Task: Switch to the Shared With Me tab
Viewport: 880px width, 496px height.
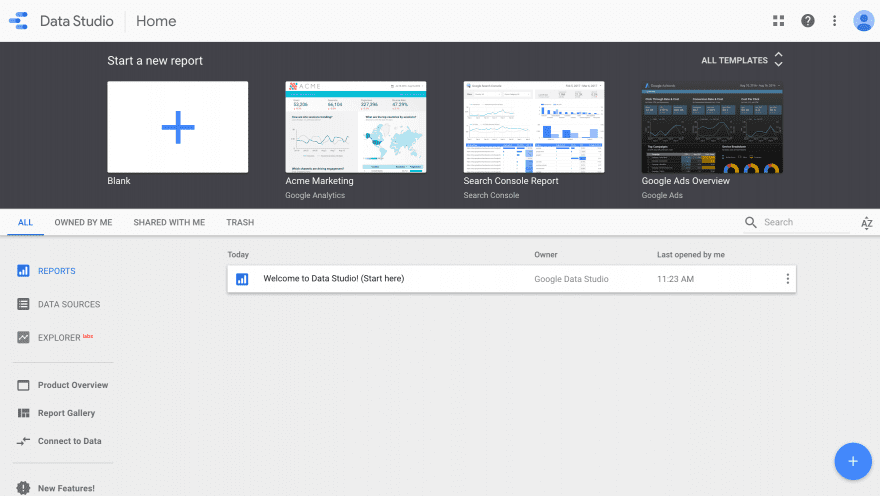Action: pos(169,223)
